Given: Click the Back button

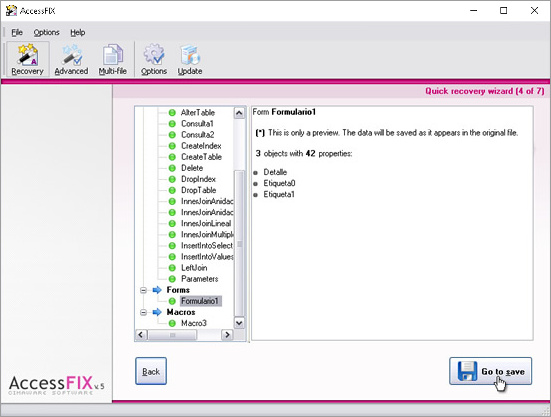Looking at the screenshot, I should (x=151, y=371).
